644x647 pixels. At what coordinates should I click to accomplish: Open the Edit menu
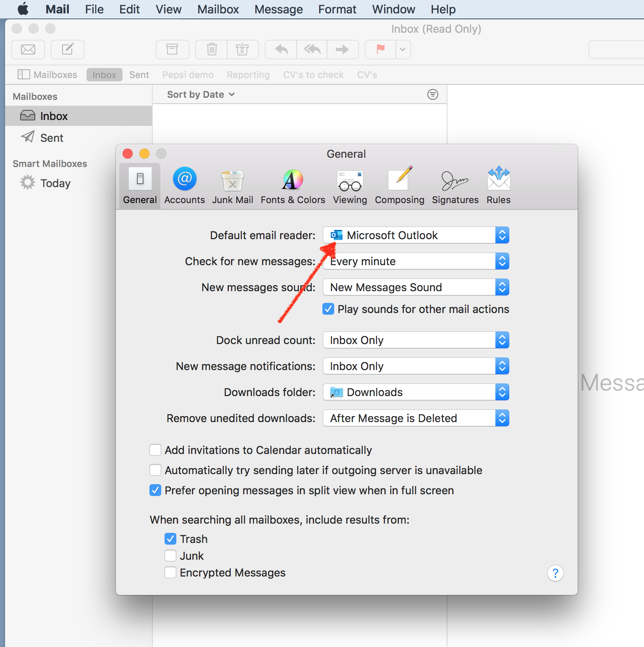pos(129,9)
